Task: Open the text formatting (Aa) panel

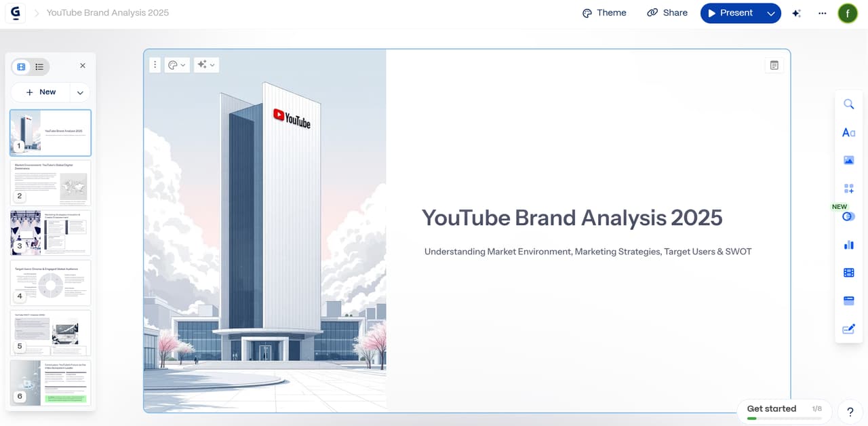Action: (848, 132)
